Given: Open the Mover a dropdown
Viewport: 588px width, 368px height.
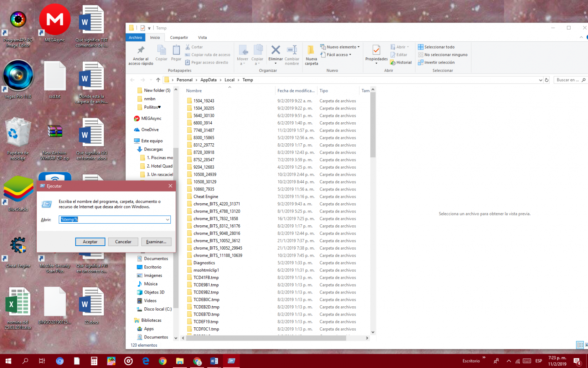Looking at the screenshot, I should pos(242,61).
